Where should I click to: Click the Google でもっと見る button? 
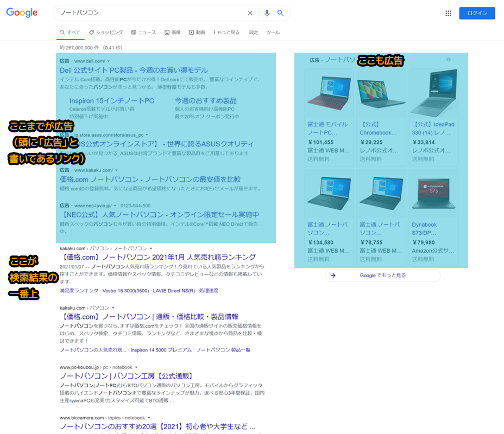[382, 276]
